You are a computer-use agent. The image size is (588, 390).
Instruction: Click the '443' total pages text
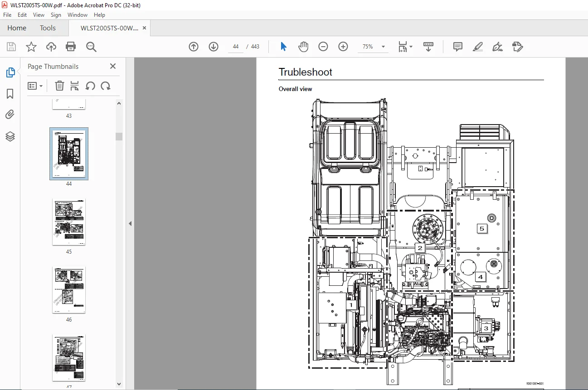point(255,47)
